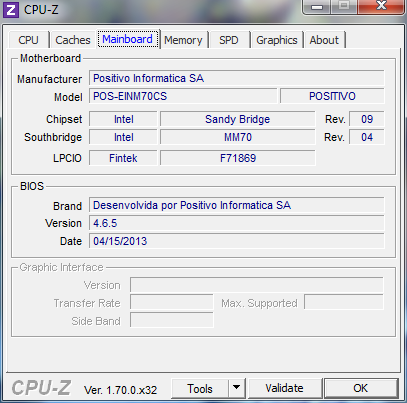Image resolution: width=407 pixels, height=403 pixels.
Task: Switch to the SPD tab
Action: point(229,40)
